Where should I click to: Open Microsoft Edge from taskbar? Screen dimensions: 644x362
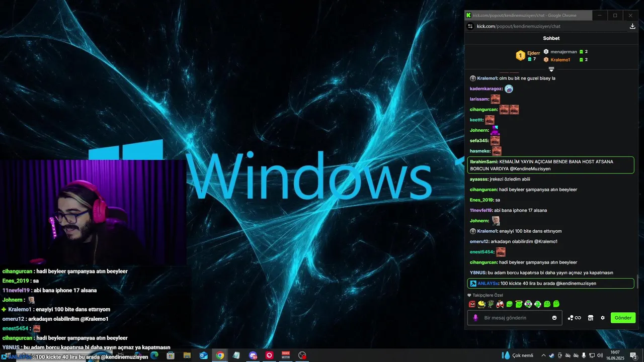154,355
